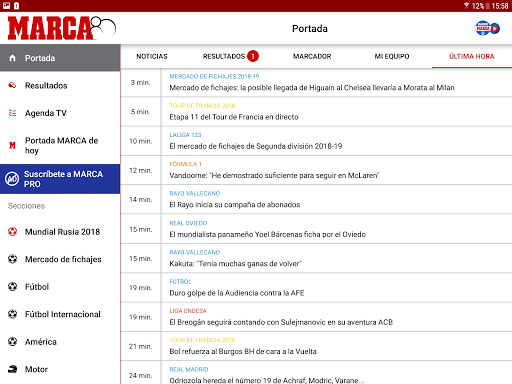This screenshot has width=512, height=384.
Task: Go to Fútbol Internacional section
Action: (x=60, y=314)
